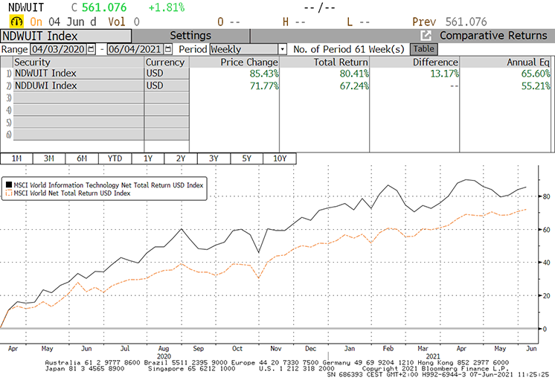The image size is (555, 392).
Task: Click the MSCI World Net Total Return legend label
Action: pyautogui.click(x=72, y=193)
